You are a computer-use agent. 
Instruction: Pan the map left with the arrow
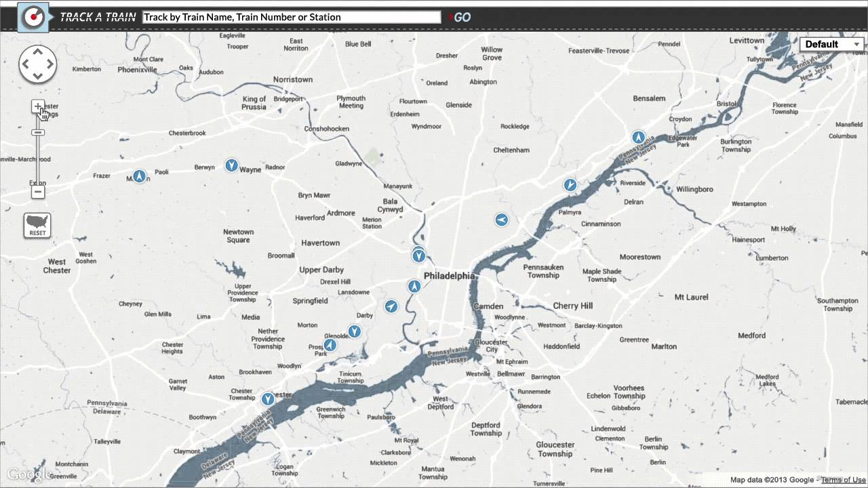[x=25, y=64]
